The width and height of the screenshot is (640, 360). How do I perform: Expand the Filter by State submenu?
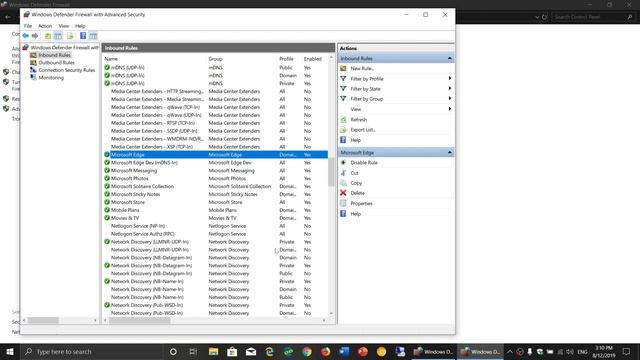coord(450,89)
